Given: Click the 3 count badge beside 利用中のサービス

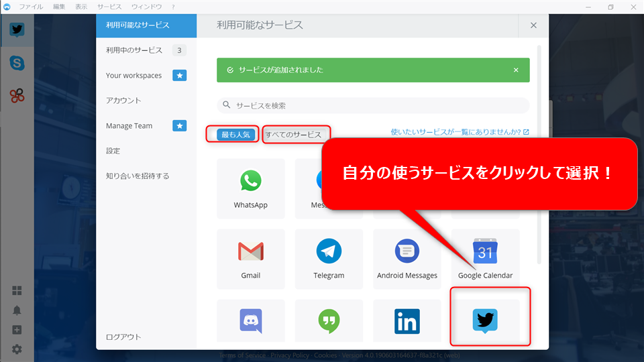Looking at the screenshot, I should 179,50.
